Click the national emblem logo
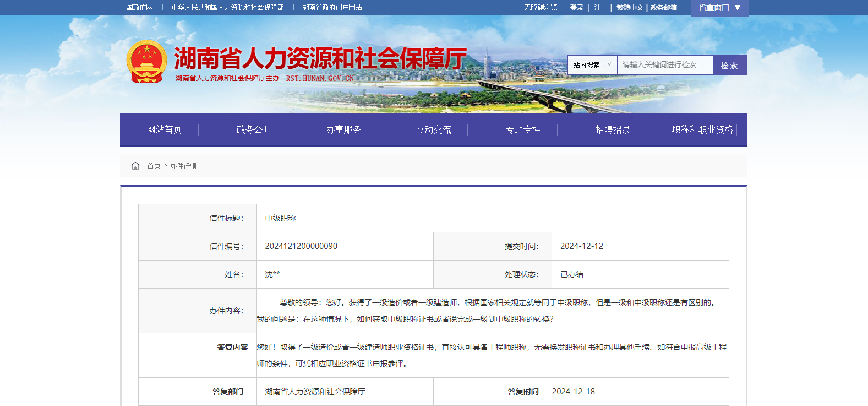 tap(146, 62)
